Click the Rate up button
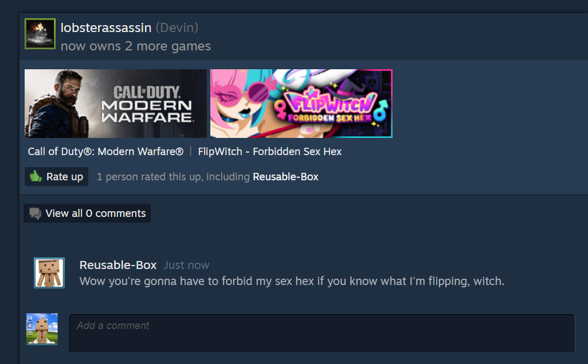This screenshot has width=588, height=364. click(56, 176)
